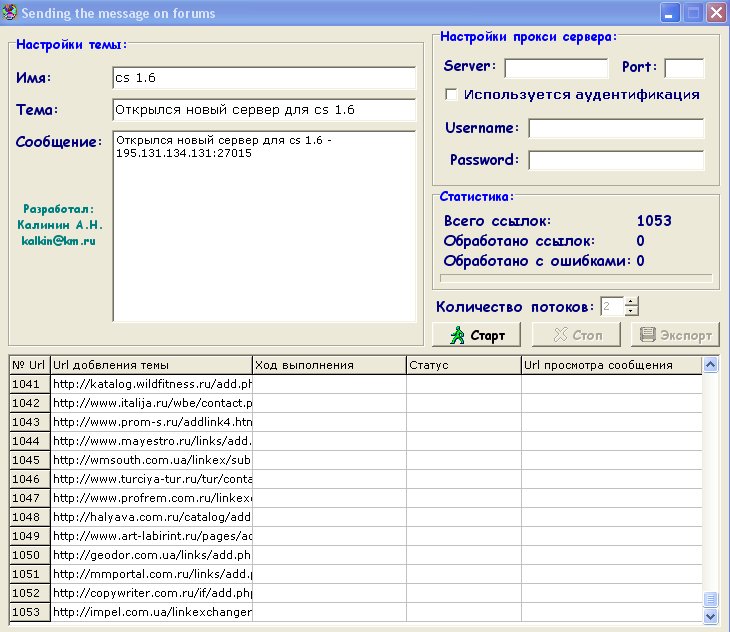Select the www.profrem.com.ru URL cell

pyautogui.click(x=151, y=498)
